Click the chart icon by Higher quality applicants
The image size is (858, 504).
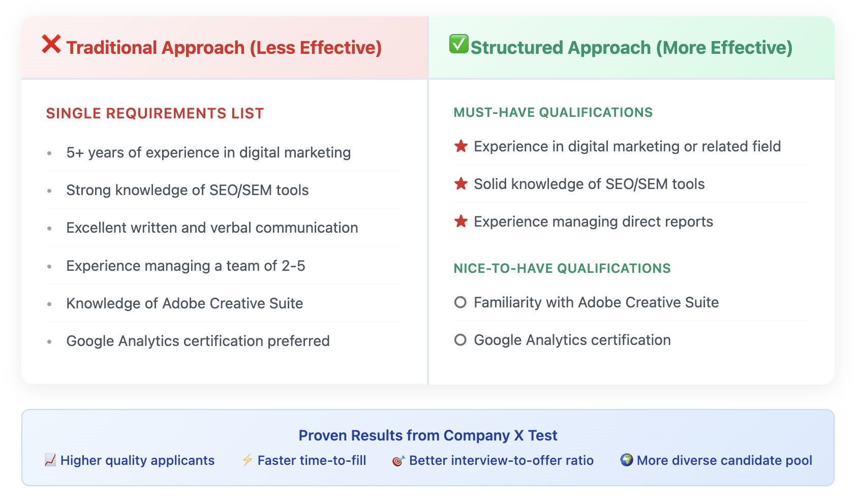(x=50, y=460)
